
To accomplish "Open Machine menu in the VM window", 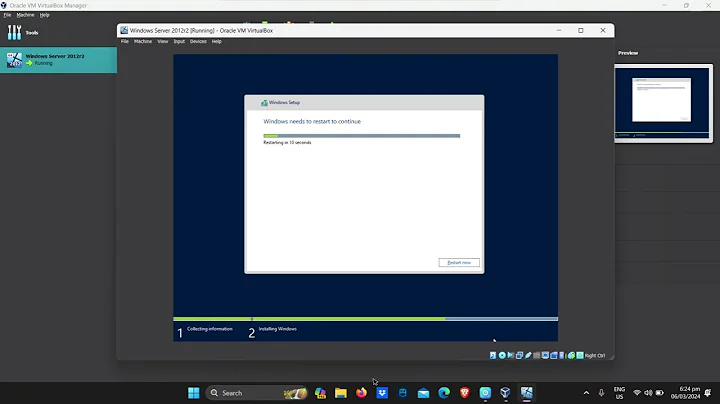I will [143, 41].
